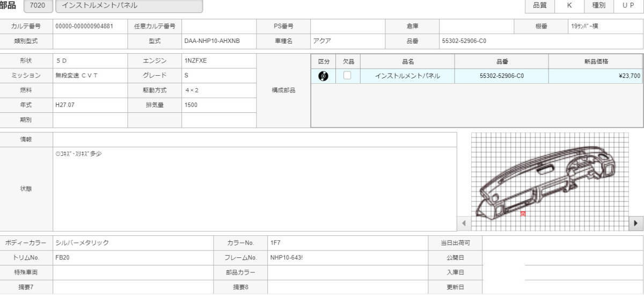This screenshot has height=295, width=644.
Task: Click part number 55302-52906-C0 in parts table
Action: click(x=501, y=76)
